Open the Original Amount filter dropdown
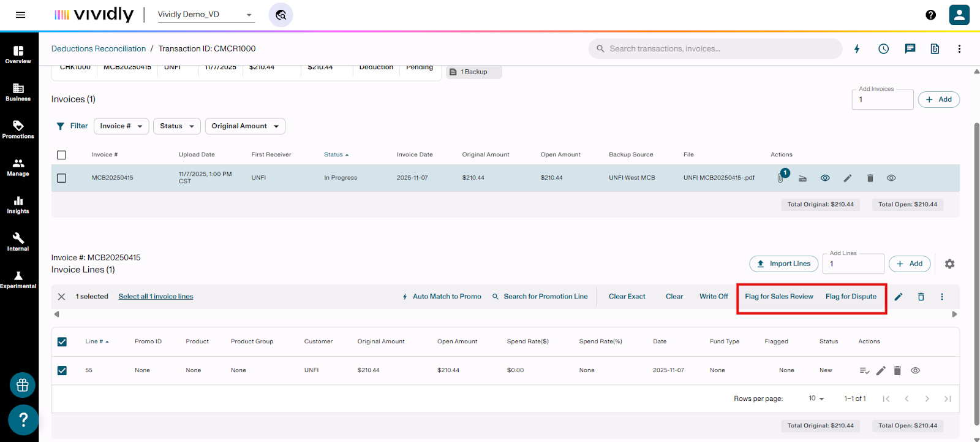Viewport: 980px width, 442px height. pos(245,126)
